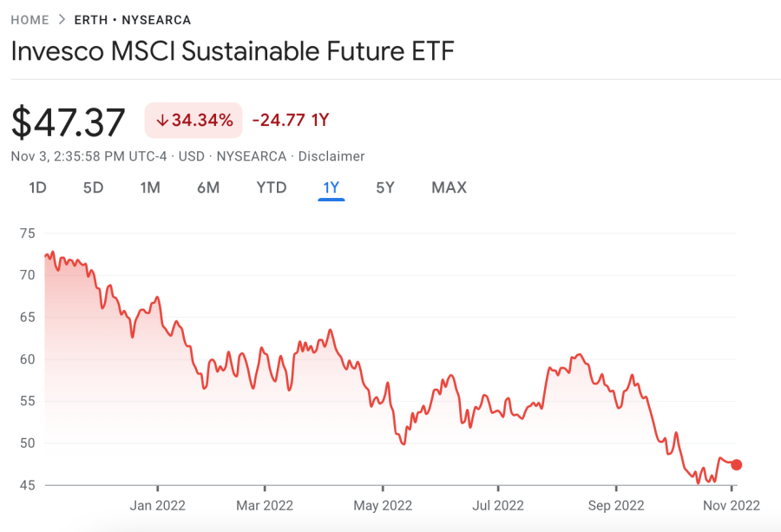The image size is (781, 532).
Task: Select the MAX time range
Action: [x=449, y=187]
